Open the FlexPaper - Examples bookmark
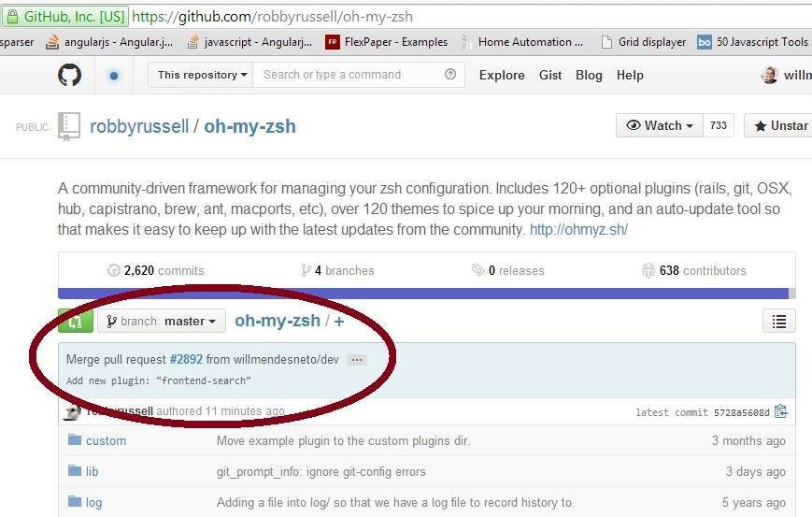812x517 pixels. [x=386, y=42]
